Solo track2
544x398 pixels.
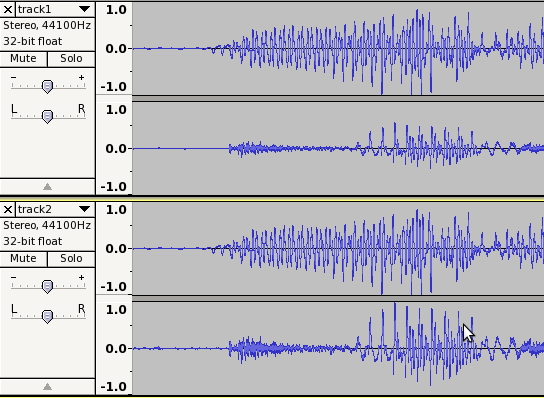click(x=71, y=259)
